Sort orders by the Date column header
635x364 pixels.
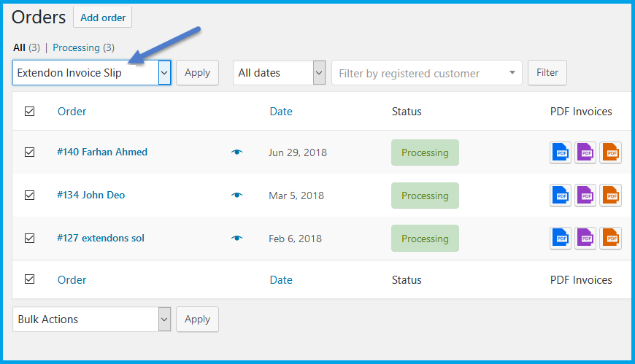click(x=281, y=112)
